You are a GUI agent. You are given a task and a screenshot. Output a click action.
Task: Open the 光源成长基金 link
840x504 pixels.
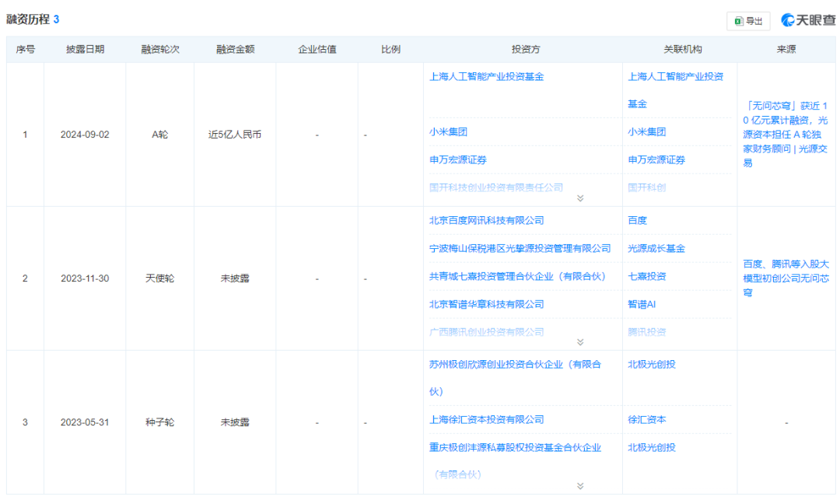[656, 248]
